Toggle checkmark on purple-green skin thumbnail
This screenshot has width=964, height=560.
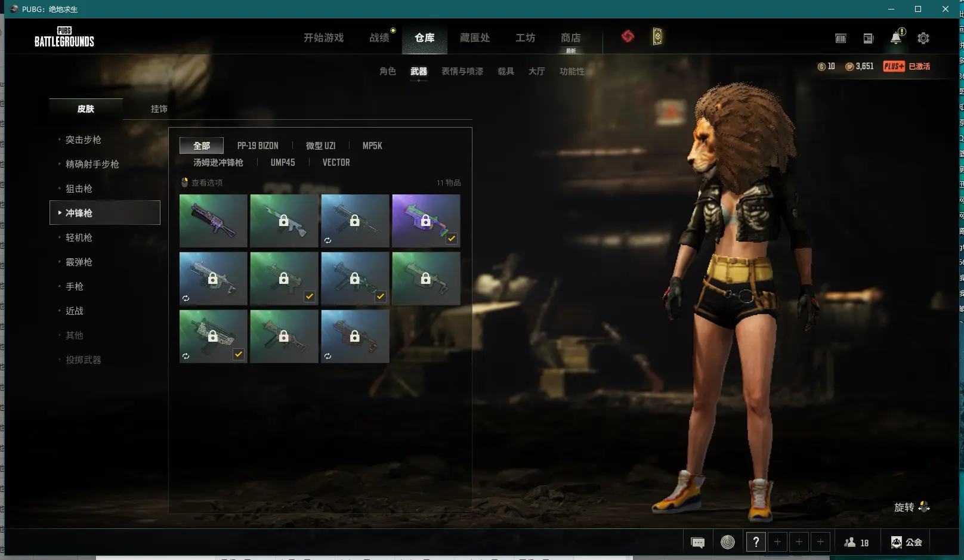[x=452, y=239]
